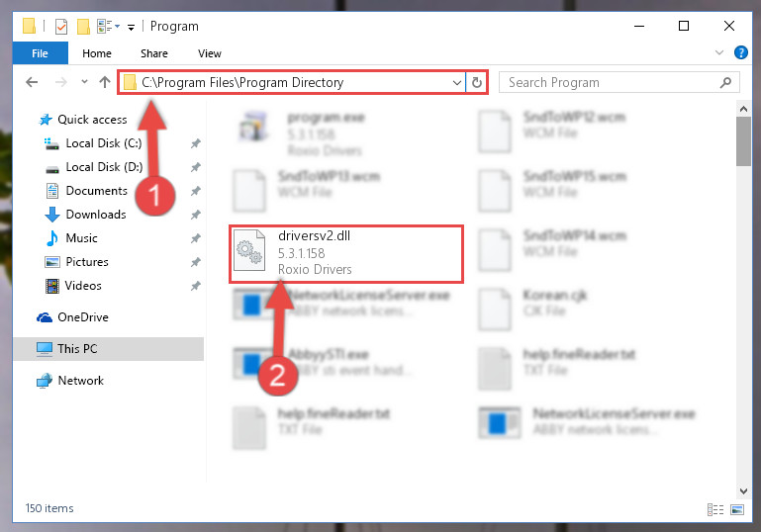The height and width of the screenshot is (532, 761).
Task: Switch to details view in status bar
Action: [x=715, y=509]
